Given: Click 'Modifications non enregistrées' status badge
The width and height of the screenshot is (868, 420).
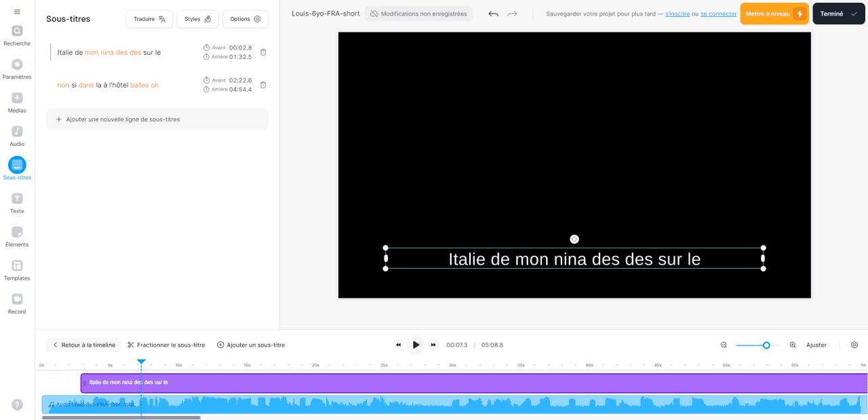Looking at the screenshot, I should [x=418, y=14].
